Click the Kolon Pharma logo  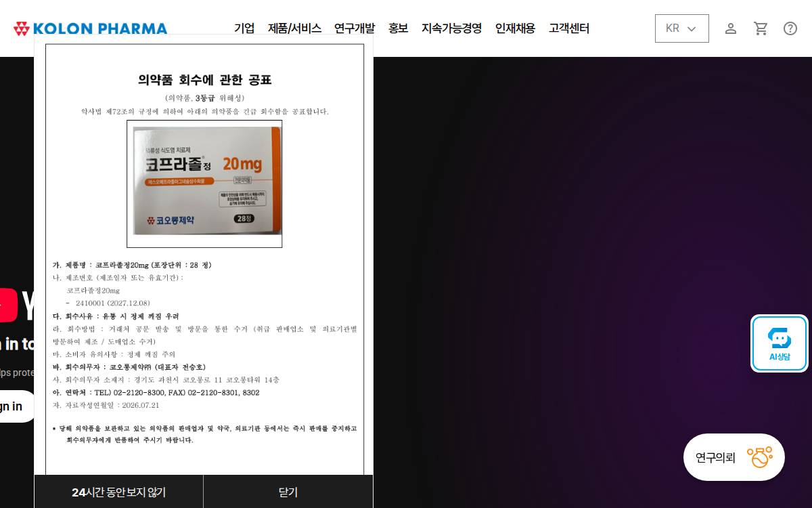(90, 28)
